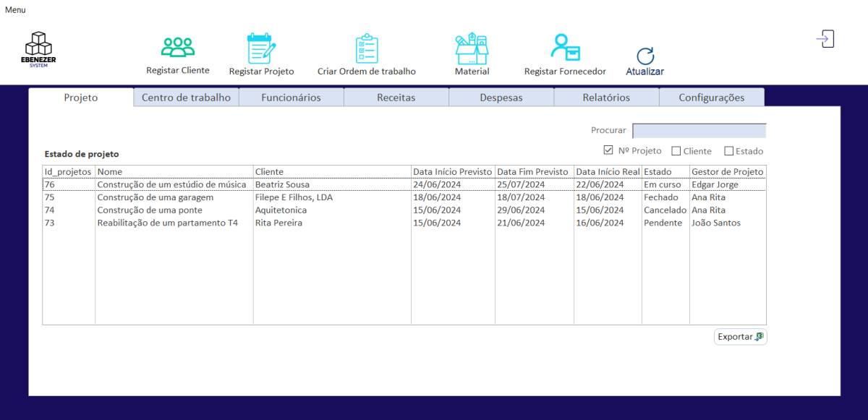Click the Data Início Previsto column header
868x420 pixels.
[x=453, y=171]
